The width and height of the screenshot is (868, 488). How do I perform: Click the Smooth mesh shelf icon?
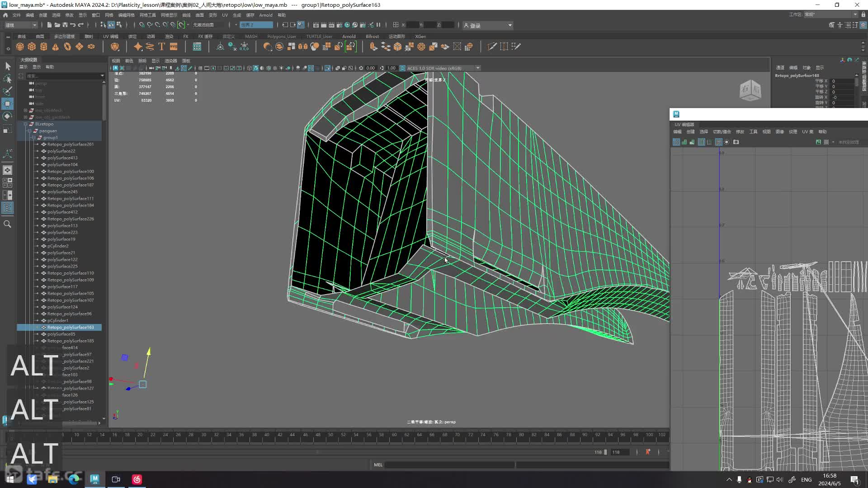[x=315, y=47]
